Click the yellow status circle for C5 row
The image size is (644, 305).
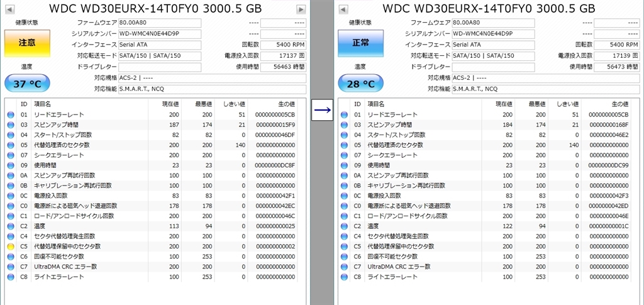coord(11,247)
